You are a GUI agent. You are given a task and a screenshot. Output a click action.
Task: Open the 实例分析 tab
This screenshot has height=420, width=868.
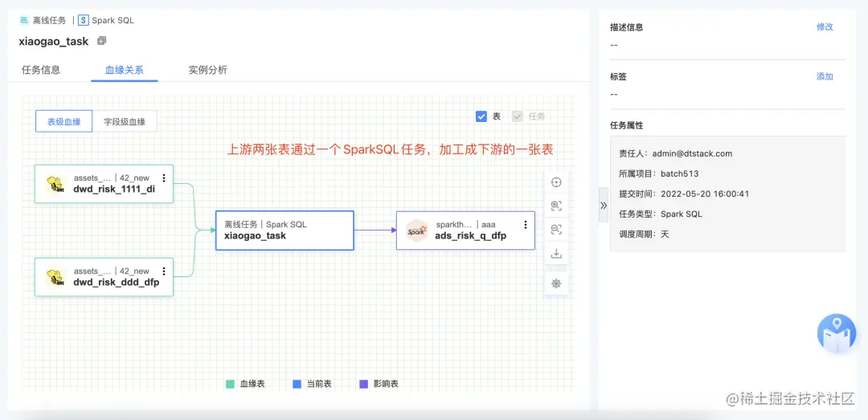pos(207,71)
